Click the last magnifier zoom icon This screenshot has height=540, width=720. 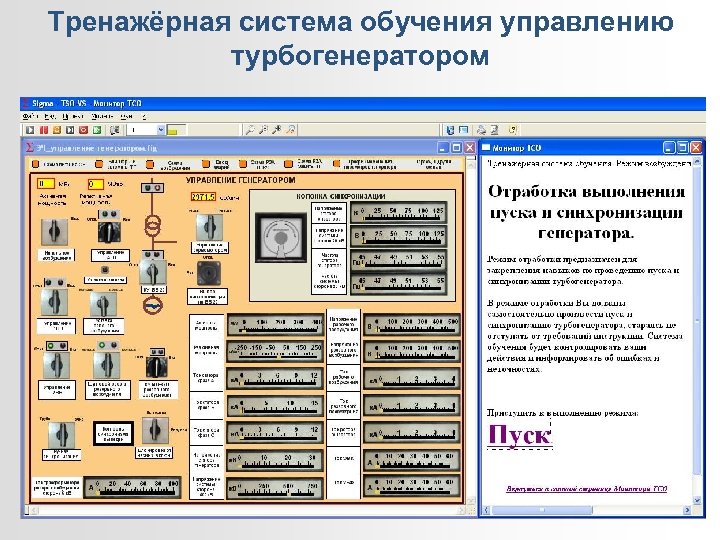[x=291, y=130]
